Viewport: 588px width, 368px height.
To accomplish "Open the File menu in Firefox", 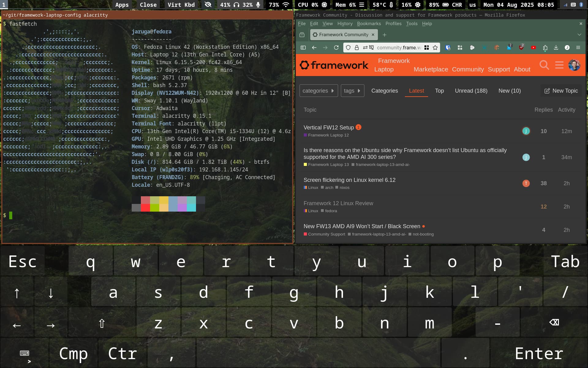I will point(302,24).
